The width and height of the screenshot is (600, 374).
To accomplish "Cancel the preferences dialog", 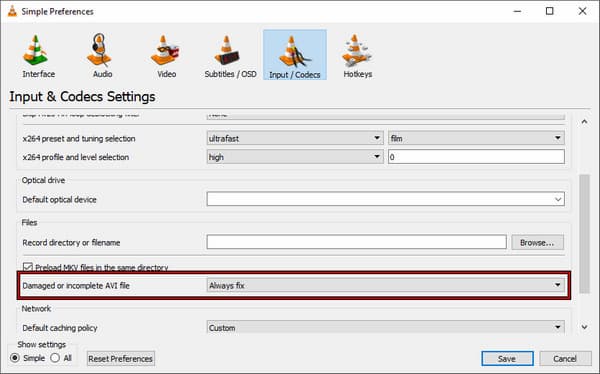I will tap(565, 359).
